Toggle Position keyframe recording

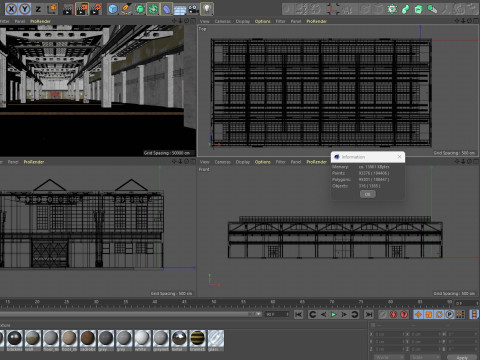pos(418,314)
